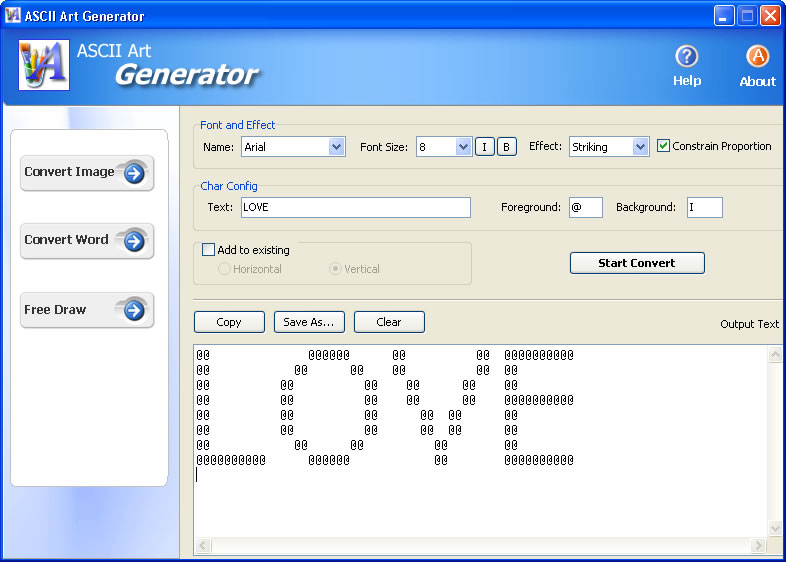The width and height of the screenshot is (786, 562).
Task: Toggle bold with the B button
Action: pyautogui.click(x=506, y=147)
